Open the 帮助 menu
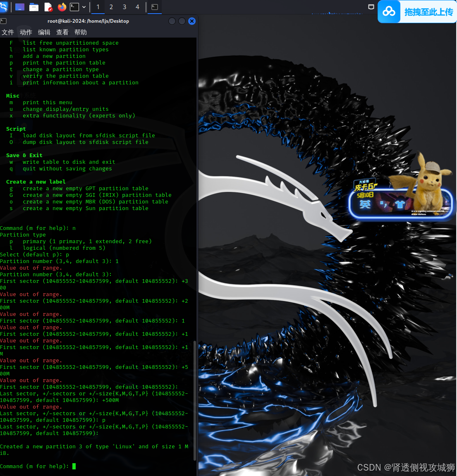The image size is (457, 476). point(81,32)
